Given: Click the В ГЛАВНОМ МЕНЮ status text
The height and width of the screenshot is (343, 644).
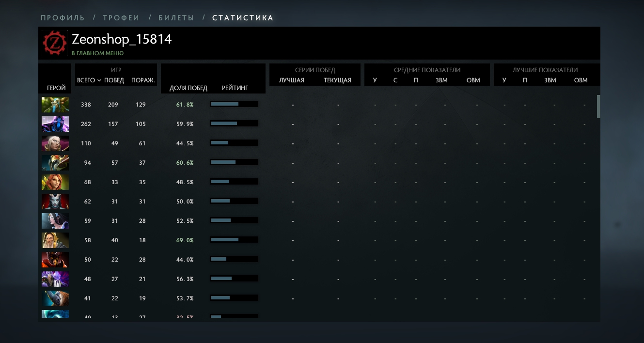Looking at the screenshot, I should tap(97, 53).
